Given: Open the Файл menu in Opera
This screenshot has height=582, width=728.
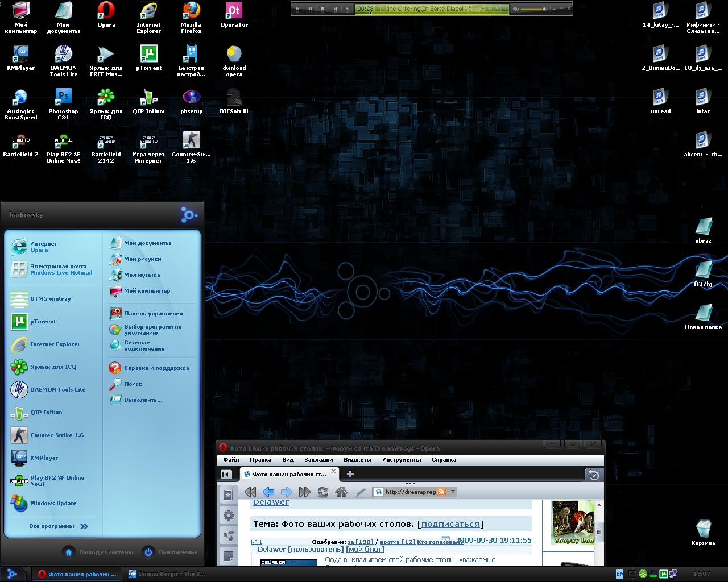Looking at the screenshot, I should coord(231,460).
